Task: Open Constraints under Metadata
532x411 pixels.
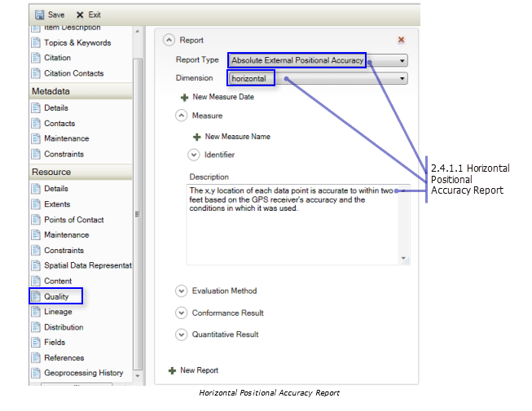Action: pos(64,154)
